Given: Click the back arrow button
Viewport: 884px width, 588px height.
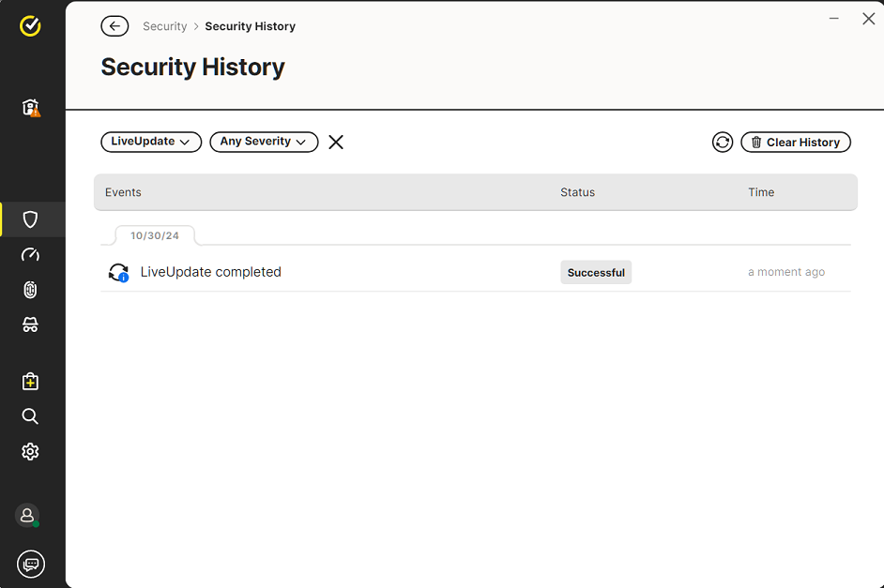Looking at the screenshot, I should tap(114, 26).
